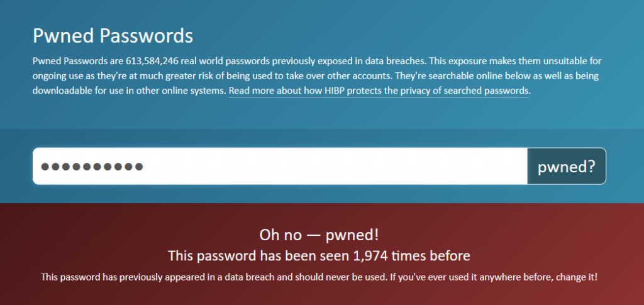Open the HIBP password privacy link
Viewport: 644px width, 305px height.
(379, 91)
